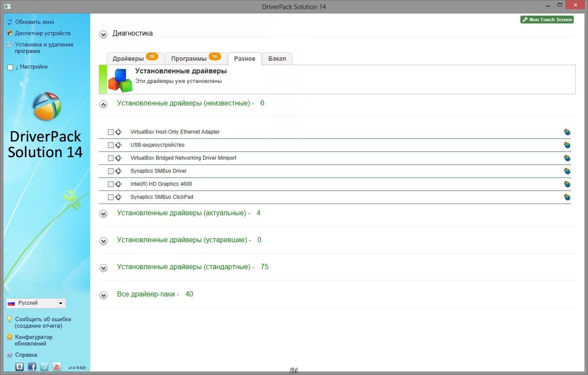
Task: Click the app icon in title bar corner
Action: pos(7,7)
